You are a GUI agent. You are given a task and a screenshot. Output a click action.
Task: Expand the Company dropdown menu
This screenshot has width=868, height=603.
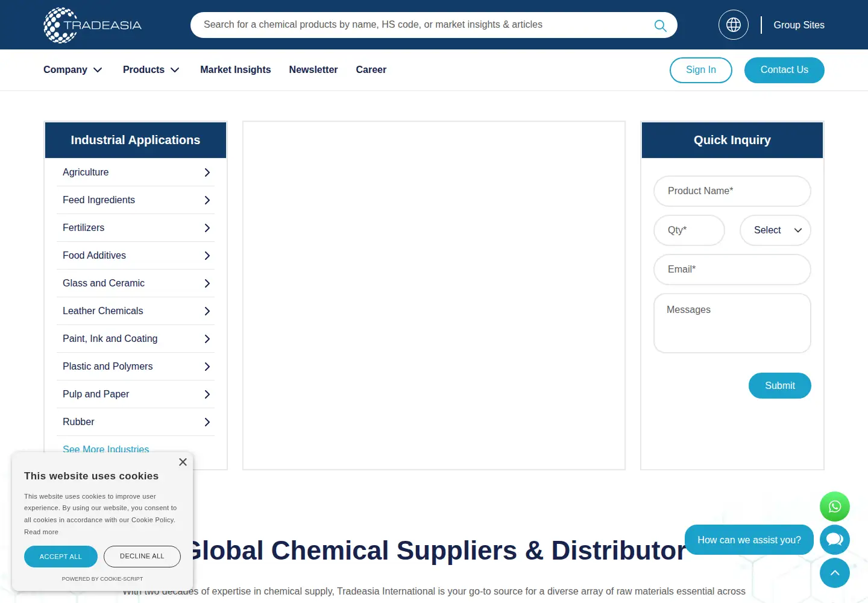click(x=73, y=70)
